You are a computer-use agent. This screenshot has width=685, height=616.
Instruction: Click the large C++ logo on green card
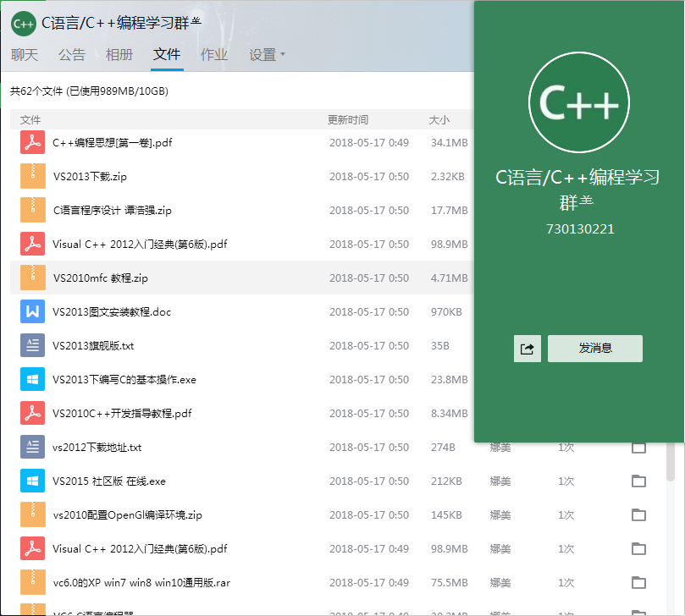[x=579, y=102]
